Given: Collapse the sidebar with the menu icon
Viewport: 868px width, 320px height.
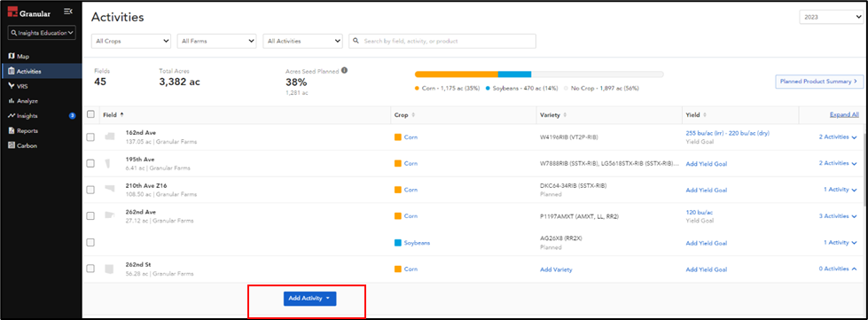Looking at the screenshot, I should tap(68, 11).
